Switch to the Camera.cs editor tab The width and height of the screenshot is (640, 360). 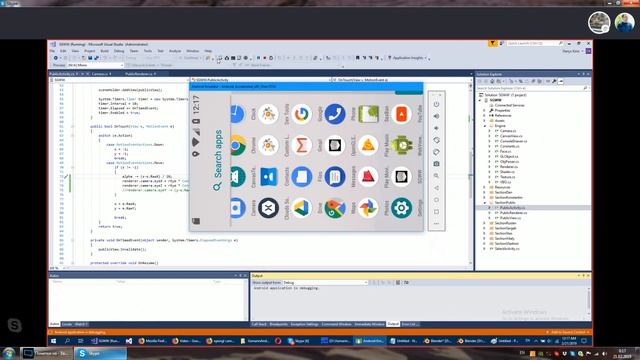click(x=100, y=74)
